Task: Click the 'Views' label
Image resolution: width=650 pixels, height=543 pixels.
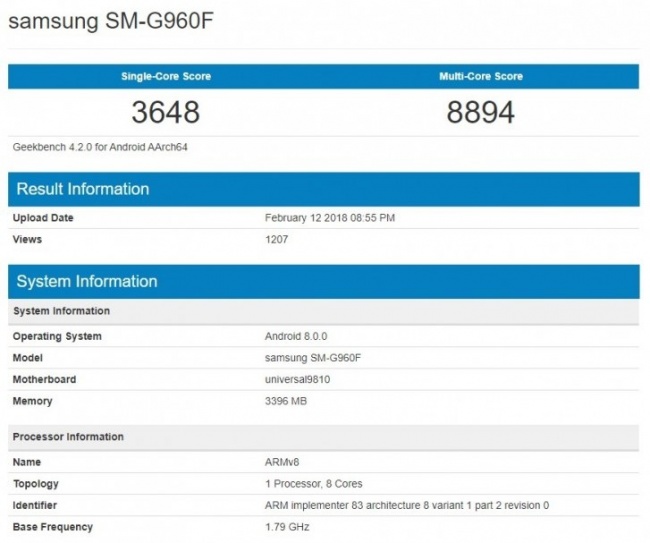Action: (27, 239)
